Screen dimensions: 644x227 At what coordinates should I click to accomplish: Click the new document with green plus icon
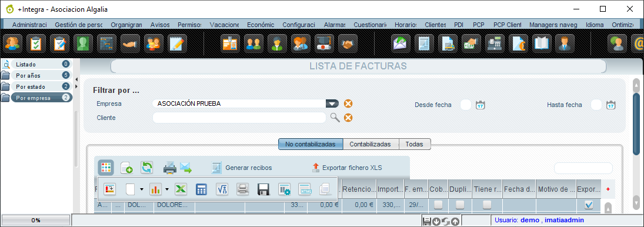pos(126,168)
